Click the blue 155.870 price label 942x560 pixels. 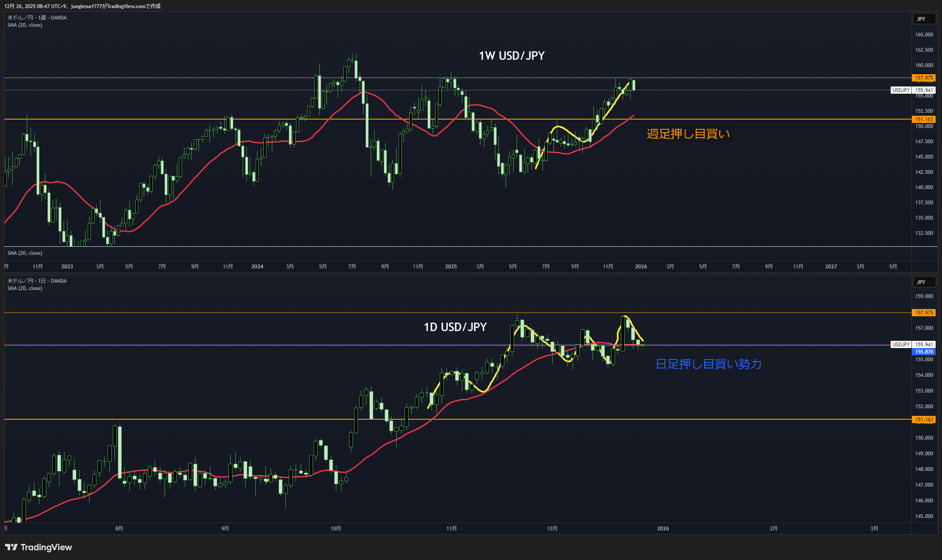(x=923, y=352)
